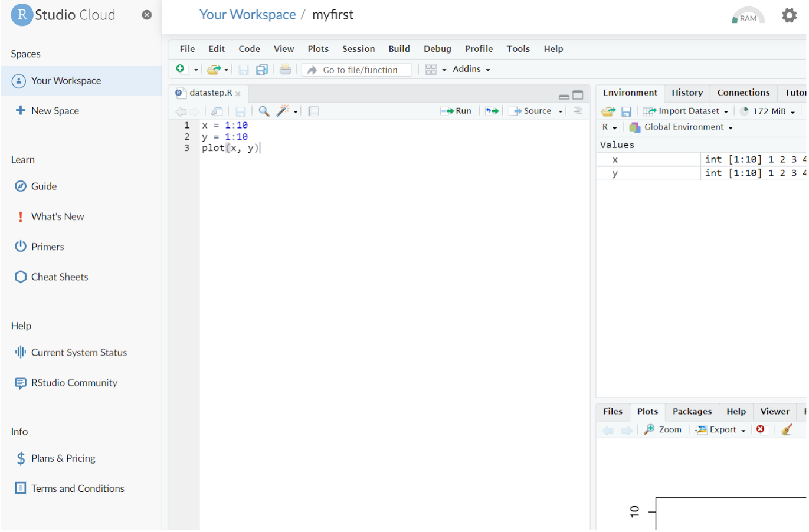809x532 pixels.
Task: Click Show in new window icon
Action: point(217,111)
